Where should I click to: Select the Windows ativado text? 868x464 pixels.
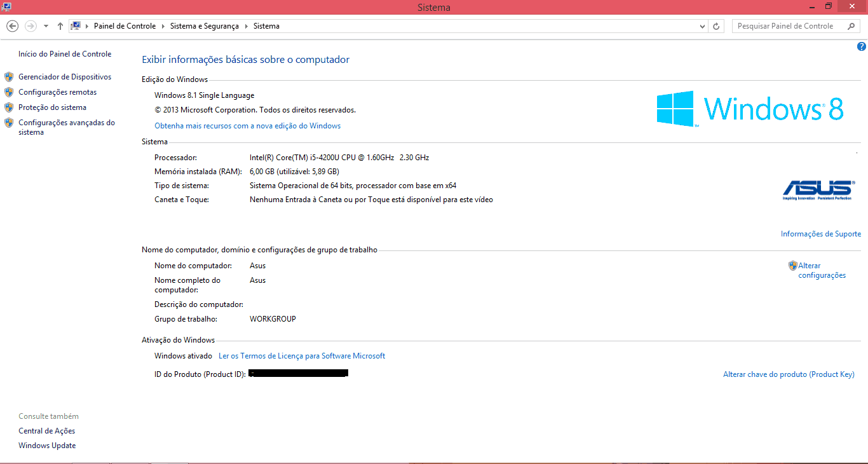(183, 356)
